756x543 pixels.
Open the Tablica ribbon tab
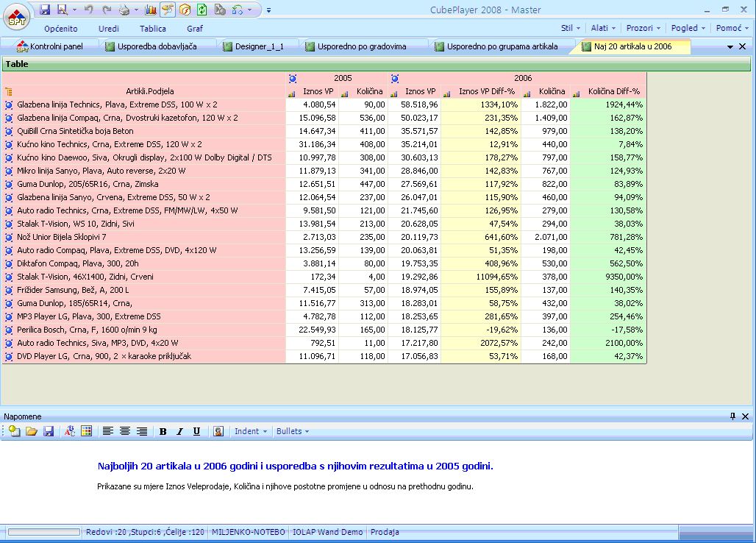(153, 29)
